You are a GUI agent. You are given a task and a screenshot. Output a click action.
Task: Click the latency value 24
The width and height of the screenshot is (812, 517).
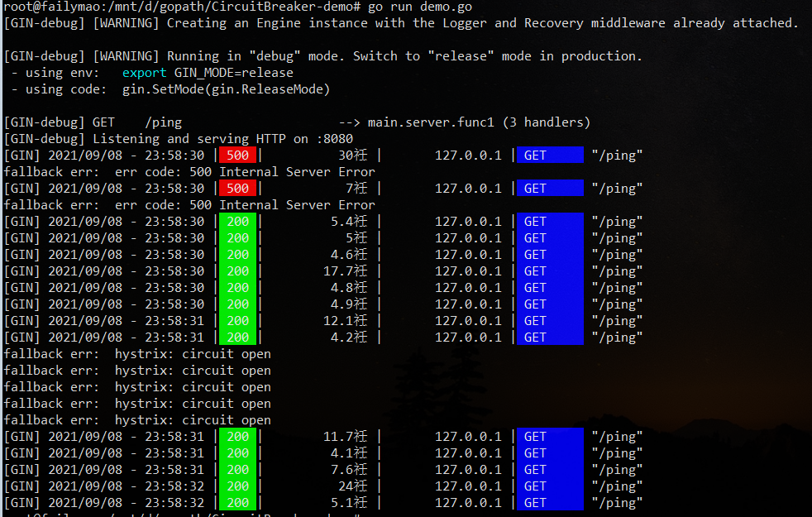pyautogui.click(x=352, y=486)
